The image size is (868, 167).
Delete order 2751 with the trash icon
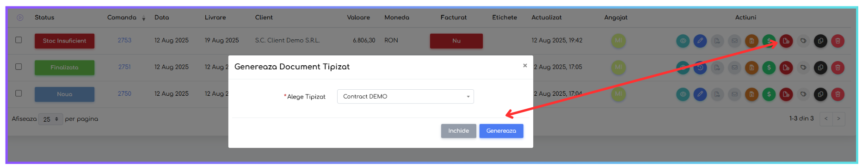coord(838,68)
